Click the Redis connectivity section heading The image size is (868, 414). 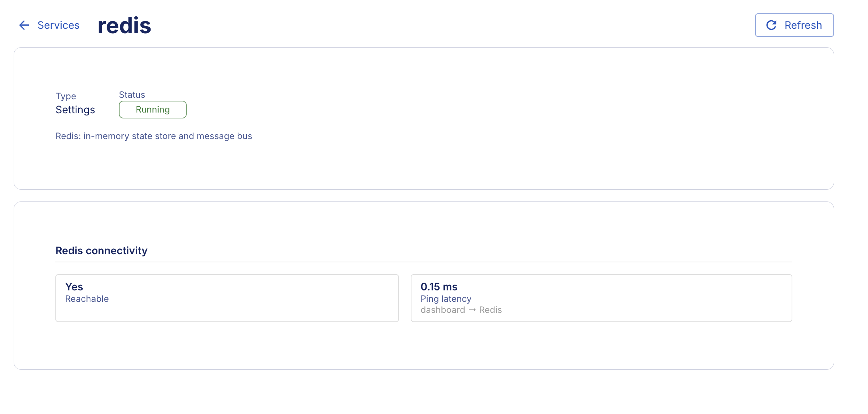[x=101, y=251]
